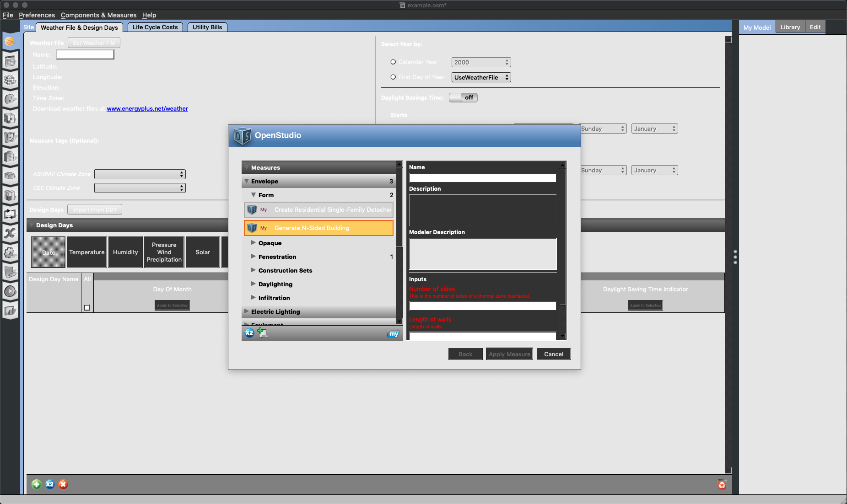Open the Site tab globe icon
847x504 pixels.
point(10,42)
